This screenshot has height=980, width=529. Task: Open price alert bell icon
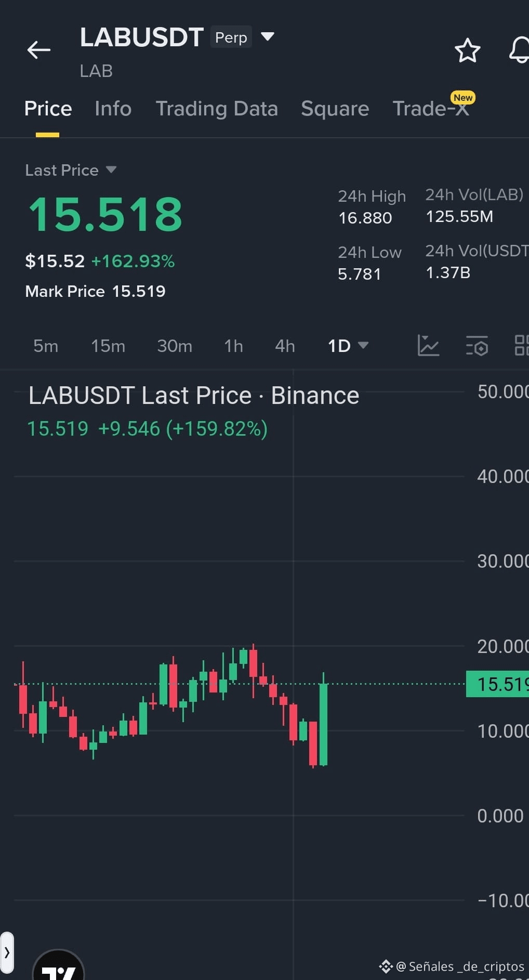point(519,50)
